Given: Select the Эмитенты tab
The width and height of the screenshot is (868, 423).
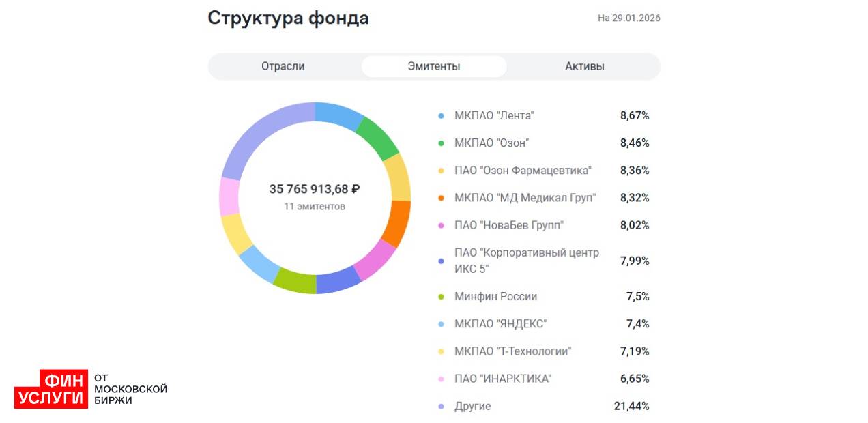Looking at the screenshot, I should pos(433,66).
